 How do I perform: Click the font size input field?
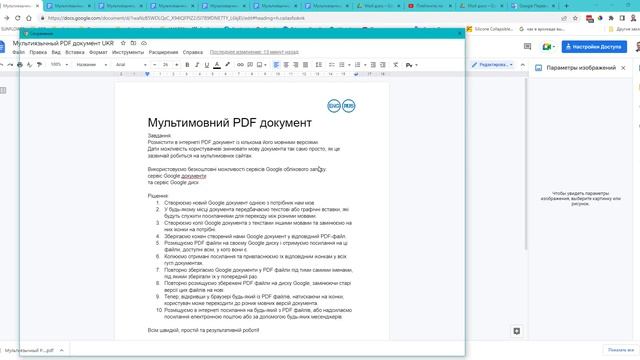point(165,64)
